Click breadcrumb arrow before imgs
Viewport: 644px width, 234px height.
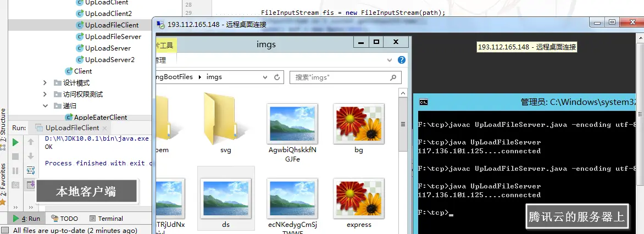point(200,77)
